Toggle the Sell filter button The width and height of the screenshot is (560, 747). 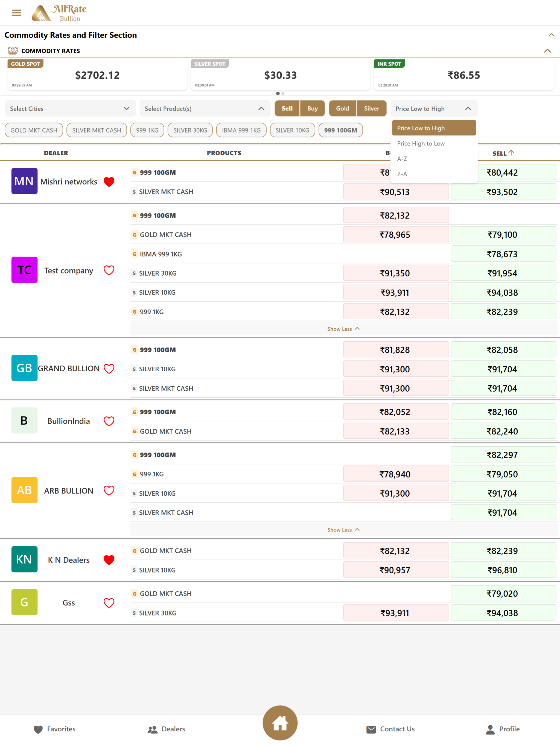click(x=287, y=108)
